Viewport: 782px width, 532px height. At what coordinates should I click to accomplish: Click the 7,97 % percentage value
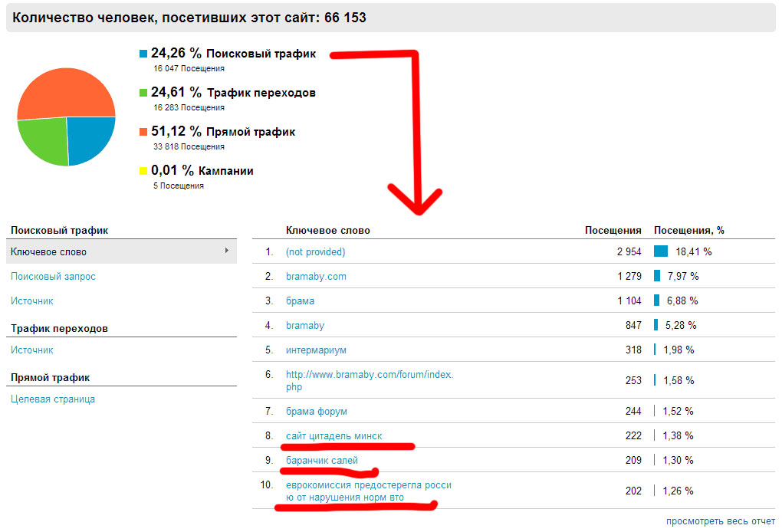(683, 276)
